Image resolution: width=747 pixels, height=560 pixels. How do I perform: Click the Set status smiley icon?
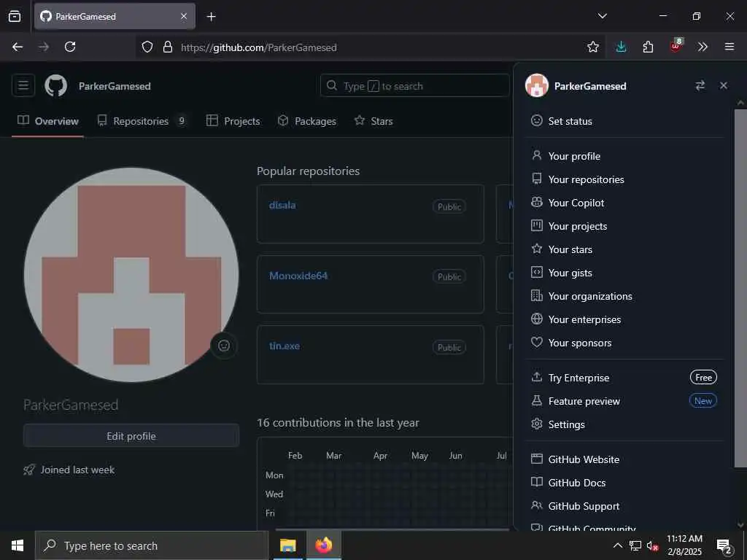pyautogui.click(x=536, y=120)
